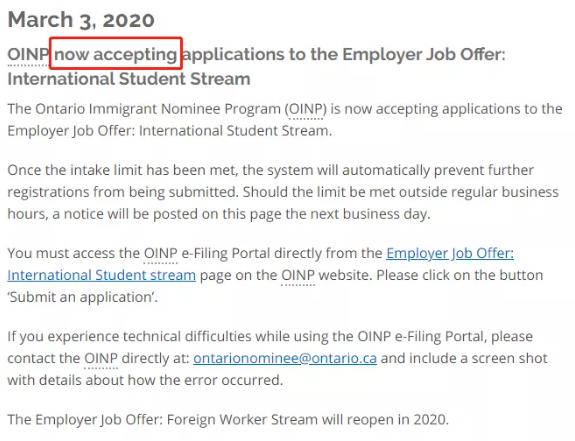
Task: Click OINP abbreviation before "directly at:"
Action: 101,358
